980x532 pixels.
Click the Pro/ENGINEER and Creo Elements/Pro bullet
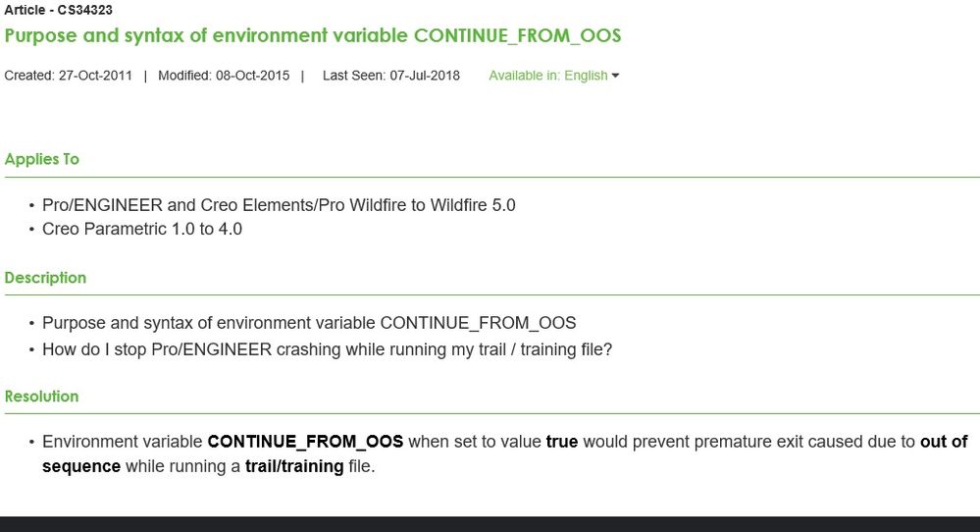(x=279, y=205)
